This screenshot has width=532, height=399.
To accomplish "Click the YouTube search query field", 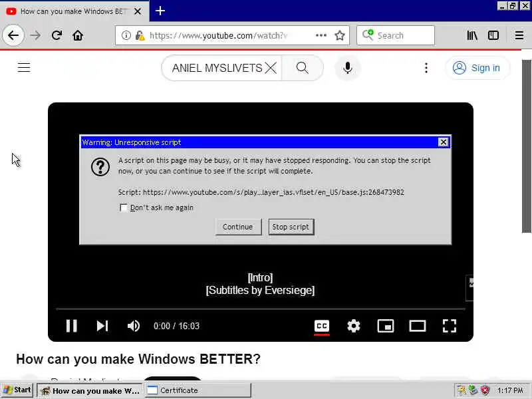I will (217, 68).
